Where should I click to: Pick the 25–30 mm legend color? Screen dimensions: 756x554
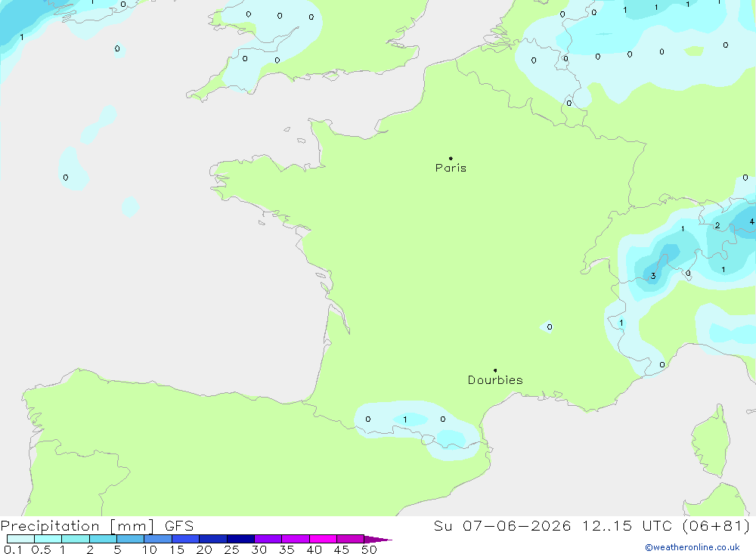pos(240,539)
